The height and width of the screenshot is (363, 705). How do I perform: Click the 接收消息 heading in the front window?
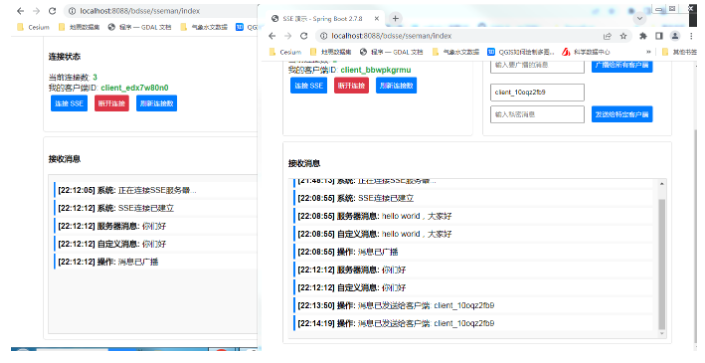coord(304,163)
